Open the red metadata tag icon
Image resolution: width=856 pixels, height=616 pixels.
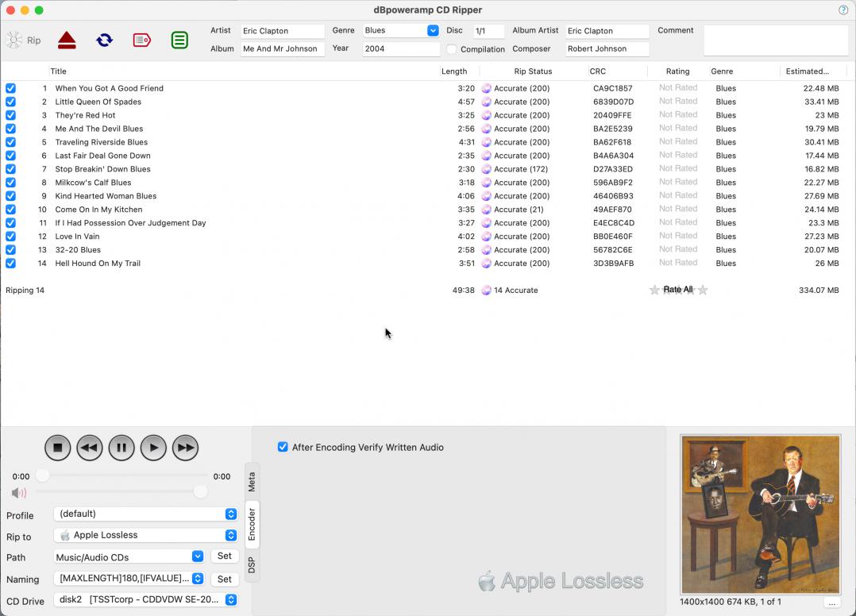[141, 40]
